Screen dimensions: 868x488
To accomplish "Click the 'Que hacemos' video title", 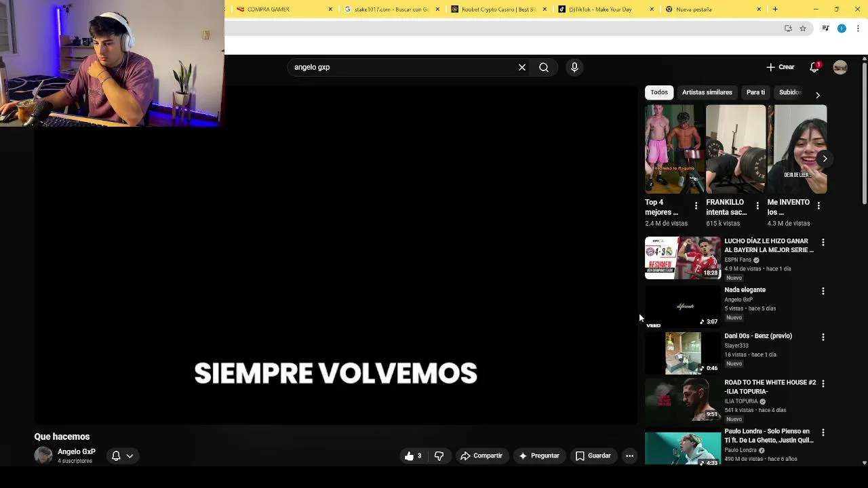I will [x=62, y=437].
